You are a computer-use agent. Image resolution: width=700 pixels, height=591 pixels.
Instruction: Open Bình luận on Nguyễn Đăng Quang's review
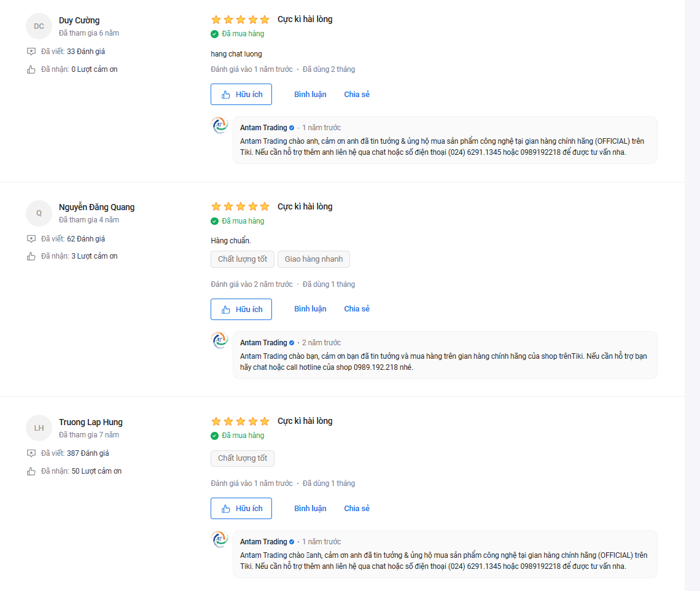pyautogui.click(x=310, y=309)
